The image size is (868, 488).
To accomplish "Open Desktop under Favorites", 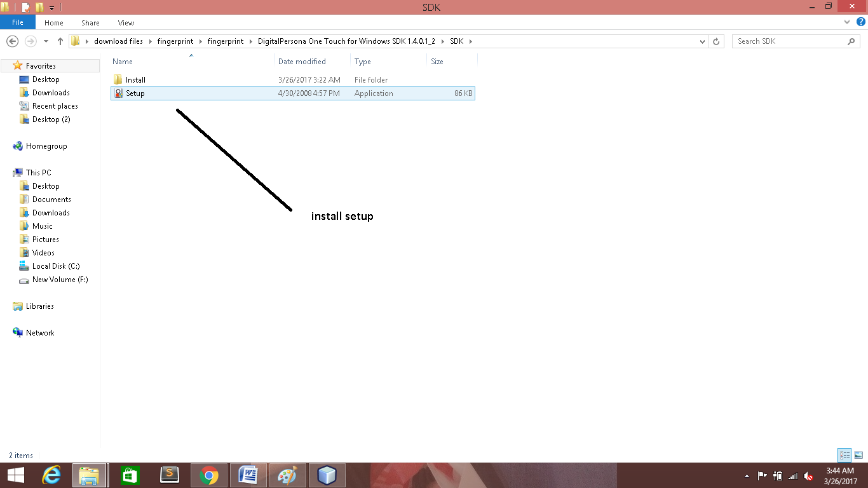I will coord(46,79).
